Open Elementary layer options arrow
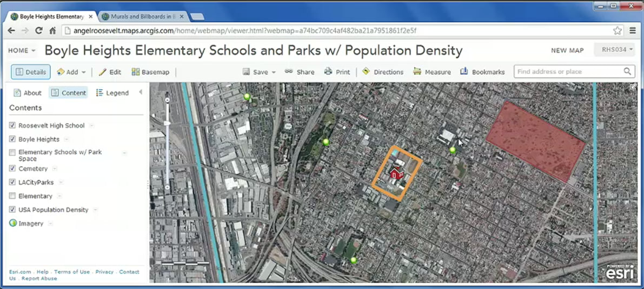This screenshot has height=289, width=644. (x=59, y=196)
